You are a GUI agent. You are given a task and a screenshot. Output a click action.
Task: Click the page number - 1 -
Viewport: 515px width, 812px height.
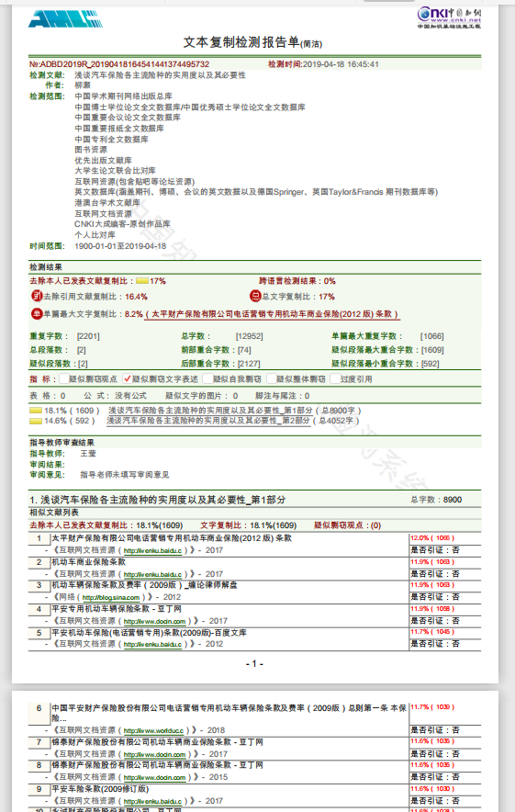point(254,663)
